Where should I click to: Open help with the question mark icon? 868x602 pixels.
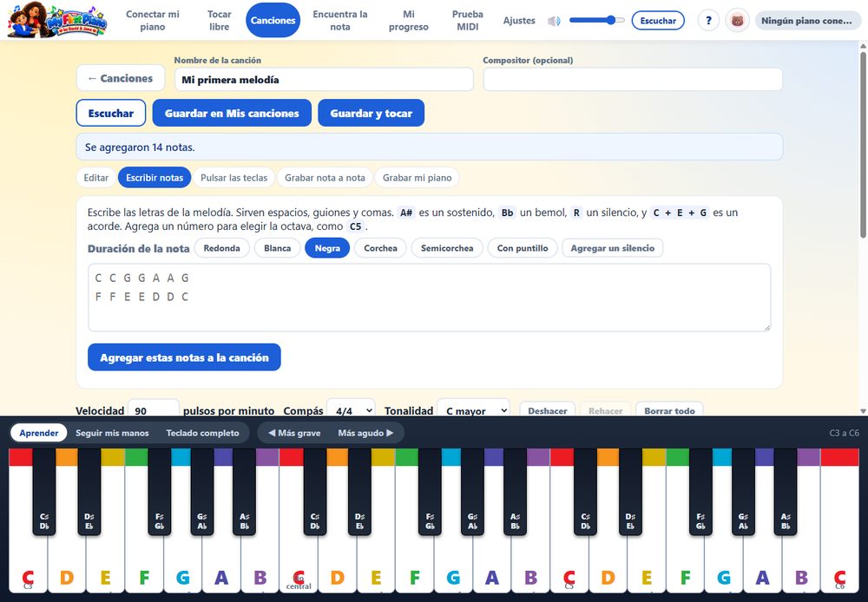click(708, 21)
